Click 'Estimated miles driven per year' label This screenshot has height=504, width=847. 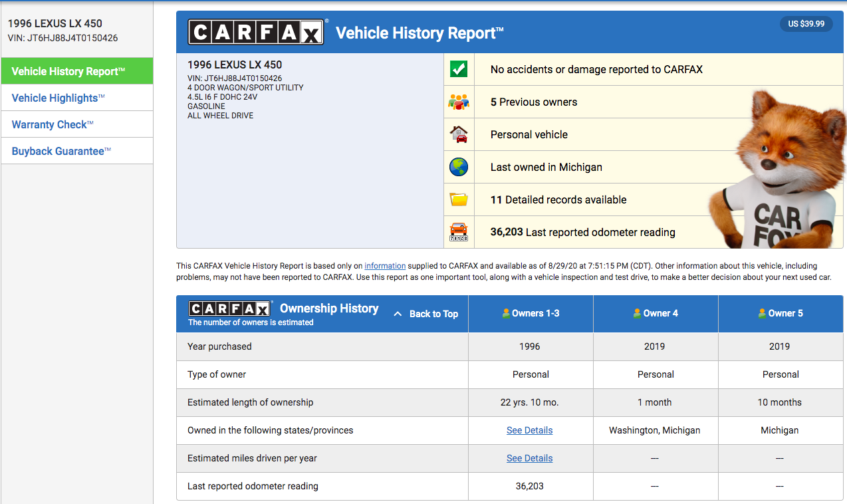click(252, 458)
